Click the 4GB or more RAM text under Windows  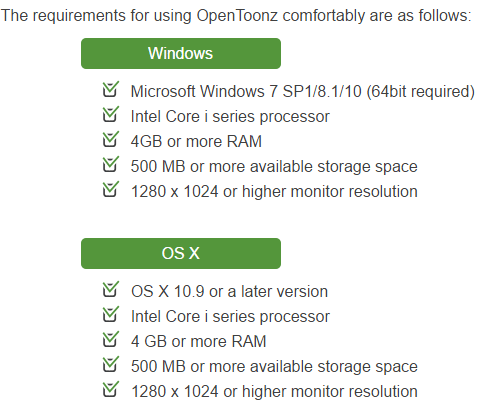[x=196, y=141]
